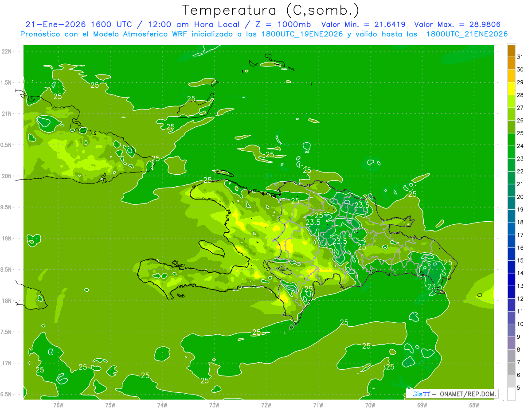Click the 73W longitude axis label

coord(214,405)
